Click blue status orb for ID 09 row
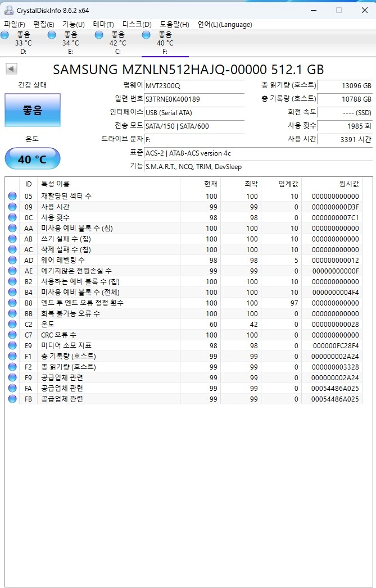The image size is (376, 588). click(x=12, y=207)
